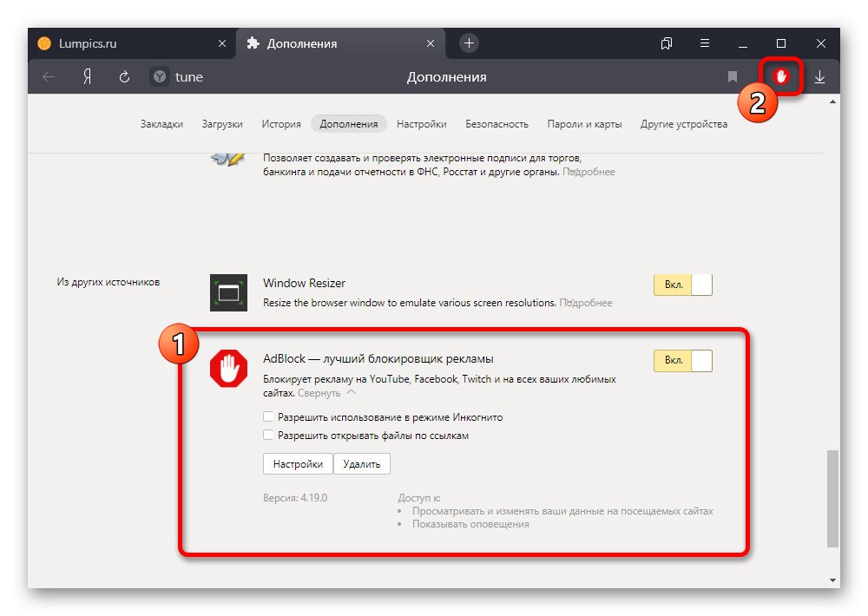
Task: Click the Window Resizer title text
Action: (304, 283)
